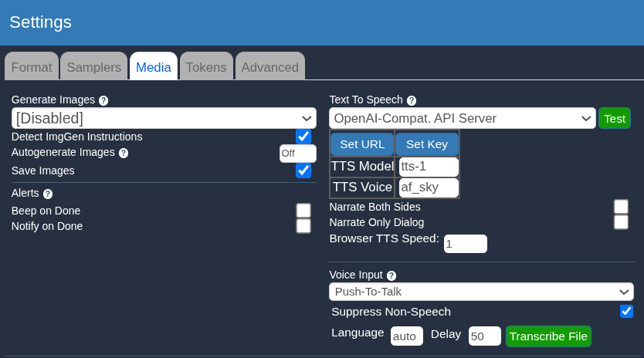Uncheck the Save Images checkbox

coord(303,171)
